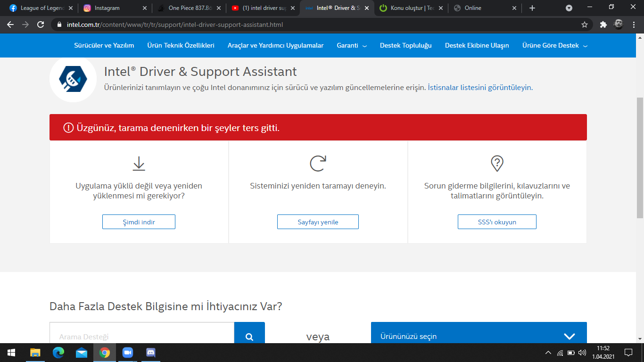Open the Chrome three-dot menu
This screenshot has height=362, width=644.
pyautogui.click(x=634, y=25)
